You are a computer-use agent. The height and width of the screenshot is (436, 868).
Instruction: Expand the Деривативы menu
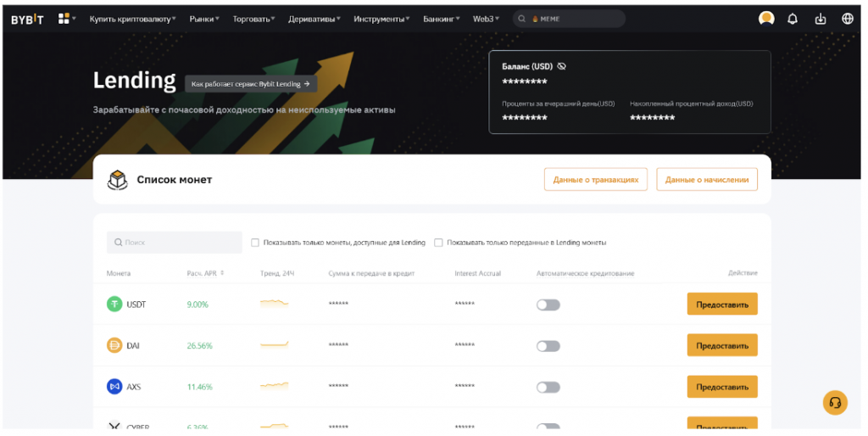point(314,19)
